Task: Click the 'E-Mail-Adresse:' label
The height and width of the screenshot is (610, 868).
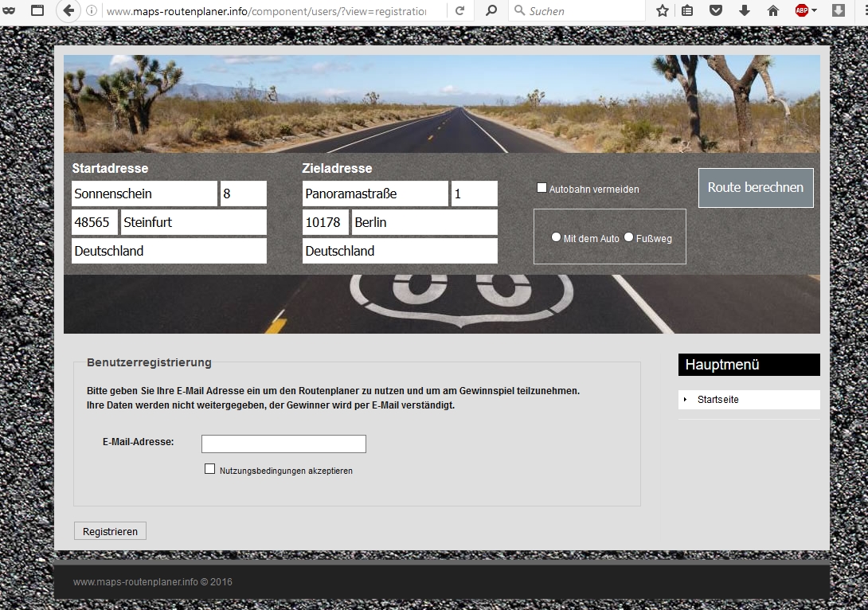Action: tap(139, 442)
